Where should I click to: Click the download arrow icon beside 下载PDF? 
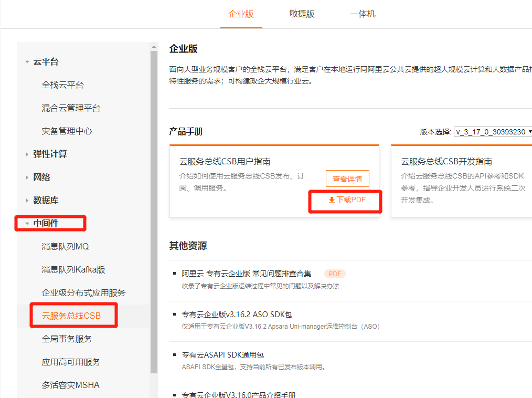pyautogui.click(x=332, y=201)
